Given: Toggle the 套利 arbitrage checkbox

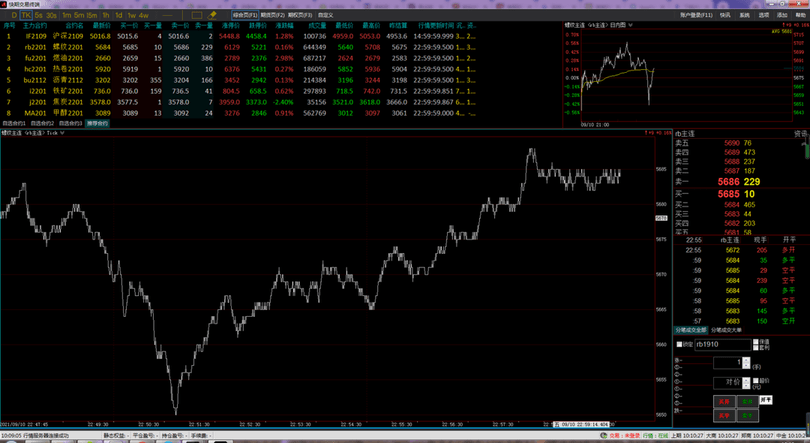Looking at the screenshot, I should pyautogui.click(x=756, y=348).
